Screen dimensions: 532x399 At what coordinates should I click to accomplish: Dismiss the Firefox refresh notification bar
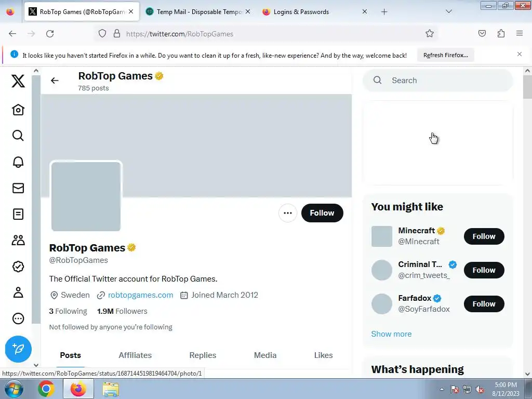point(520,54)
